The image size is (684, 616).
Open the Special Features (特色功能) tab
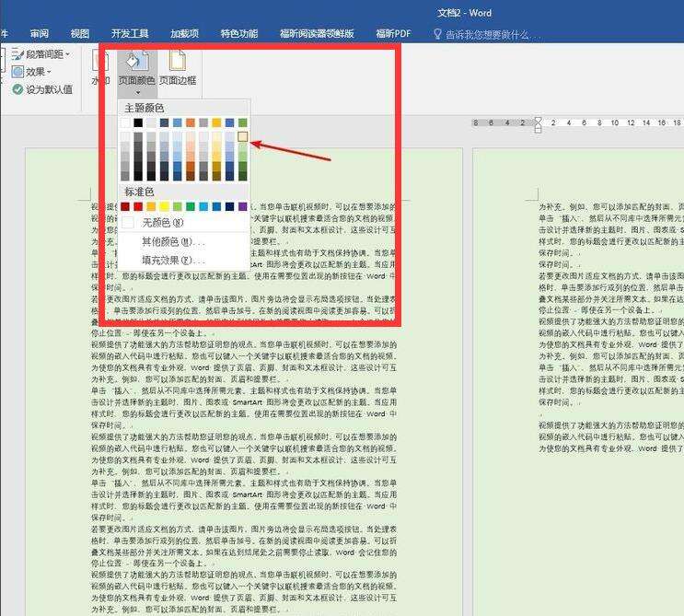coord(239,33)
